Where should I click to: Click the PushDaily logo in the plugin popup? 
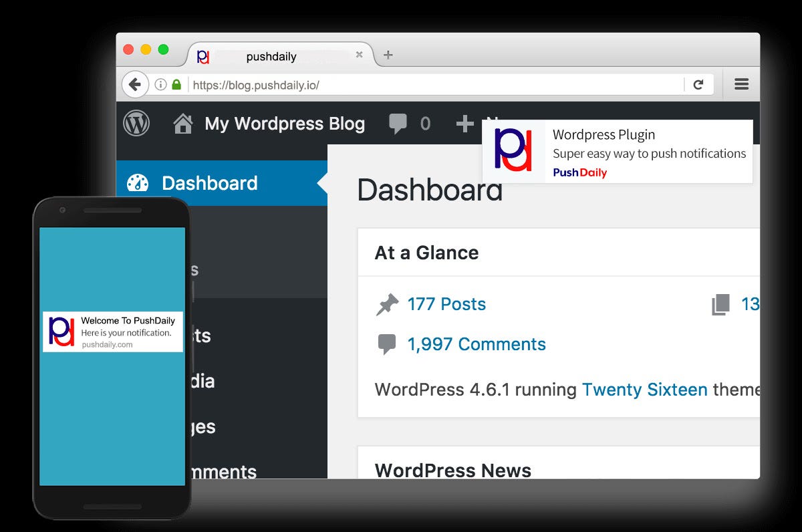click(512, 152)
